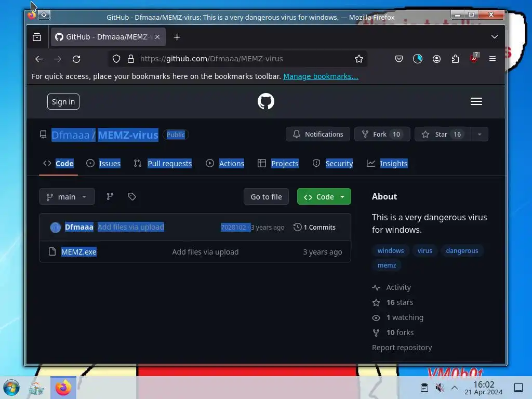Expand the green Code dropdown button

324,197
